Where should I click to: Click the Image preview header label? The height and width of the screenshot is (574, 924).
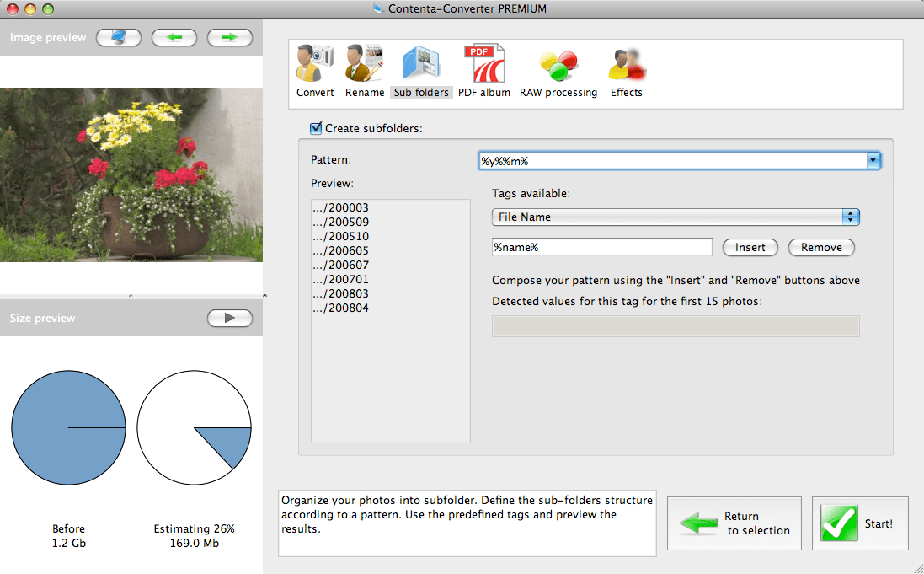click(48, 38)
